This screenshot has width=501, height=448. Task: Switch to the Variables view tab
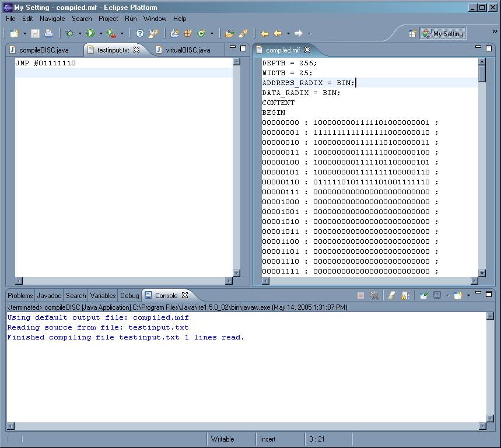(103, 296)
